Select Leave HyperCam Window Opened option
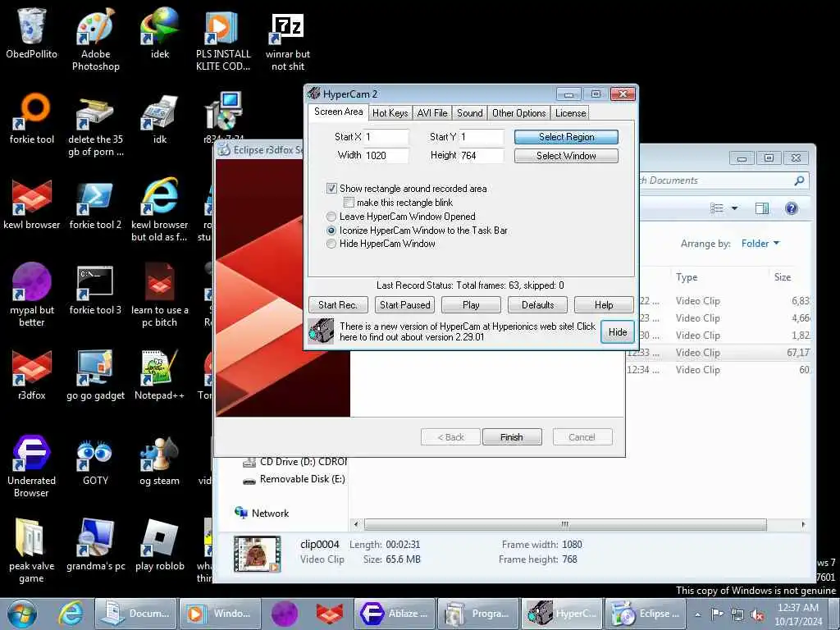 (x=331, y=217)
